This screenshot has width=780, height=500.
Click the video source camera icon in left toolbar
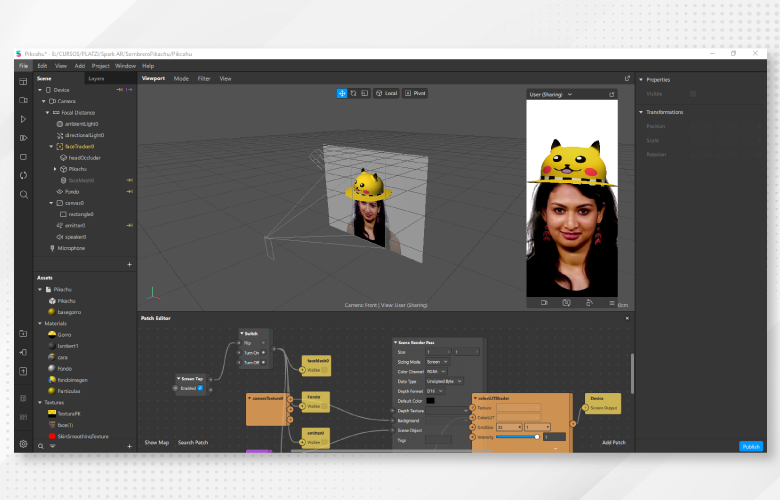(23, 100)
